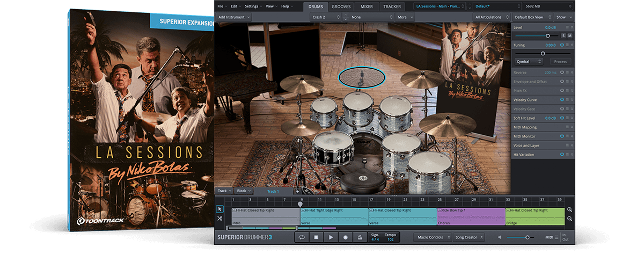Viewport: 644px width, 262px height.
Task: Click the record button in the transport
Action: tap(346, 237)
